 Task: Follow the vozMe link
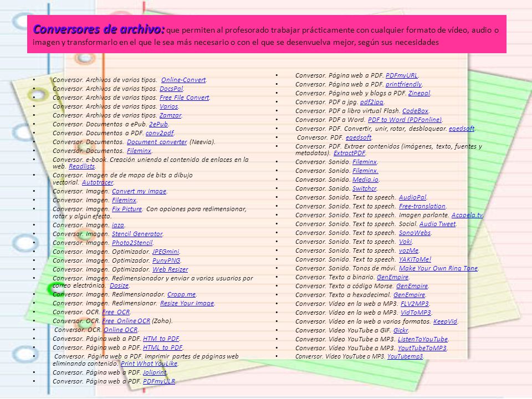point(408,250)
